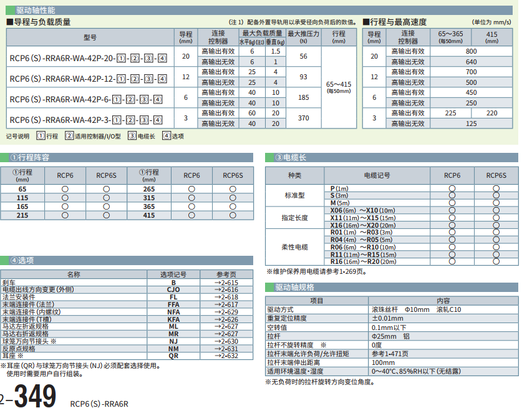Click option code "QR"
Image resolution: width=532 pixels, height=408 pixels.
173,356
